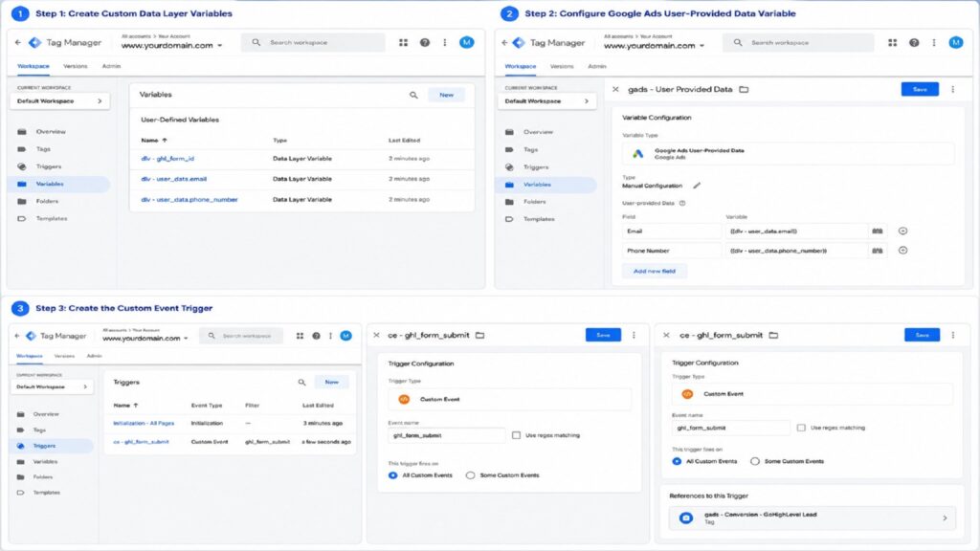The image size is (980, 551).
Task: Open the Phone Number field dropdown
Action: [672, 251]
